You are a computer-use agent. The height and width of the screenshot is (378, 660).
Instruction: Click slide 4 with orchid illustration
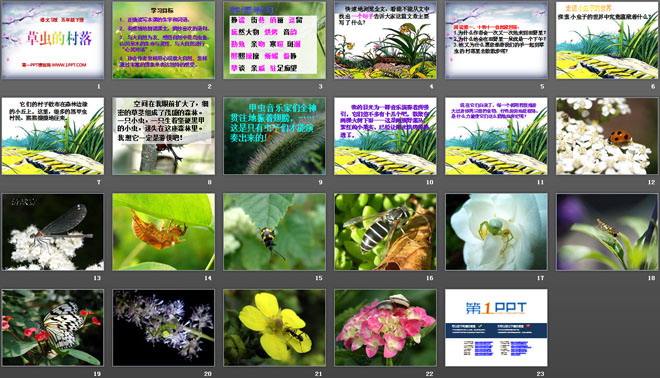point(386,40)
